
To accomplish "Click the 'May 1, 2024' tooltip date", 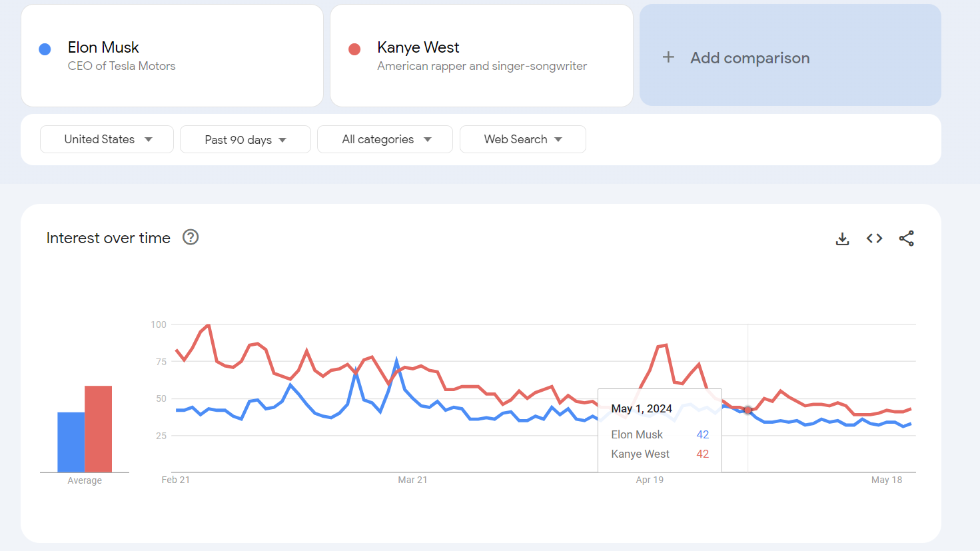I will point(642,408).
